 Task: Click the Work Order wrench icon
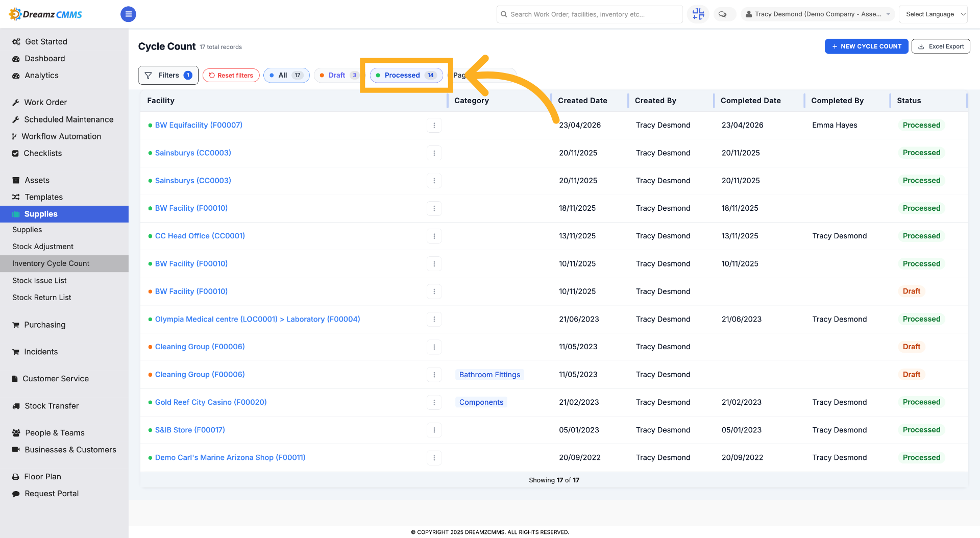(x=16, y=103)
